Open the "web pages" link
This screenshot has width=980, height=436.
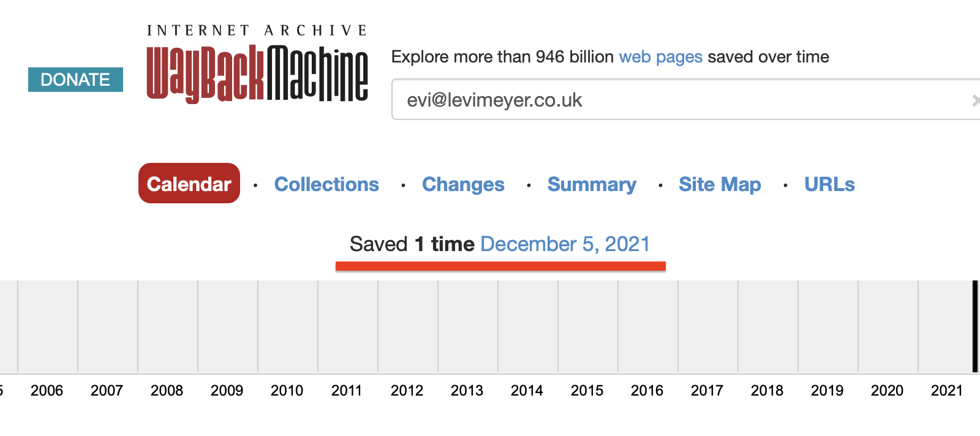click(x=660, y=57)
